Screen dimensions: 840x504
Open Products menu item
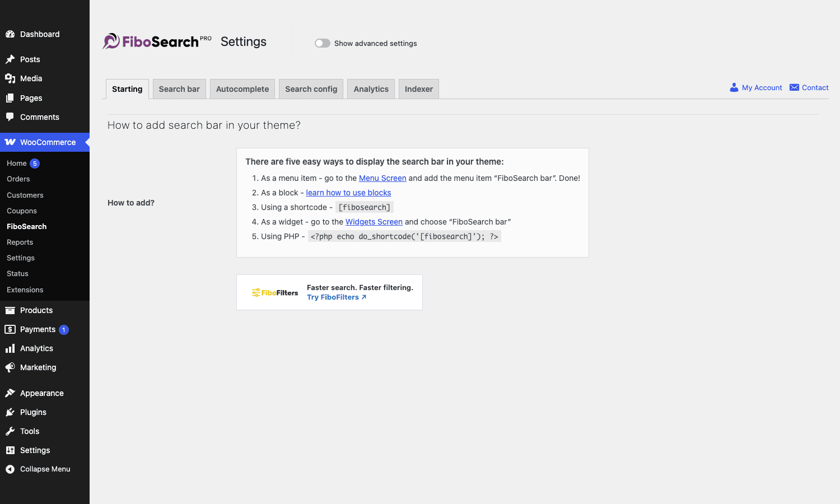point(45,310)
